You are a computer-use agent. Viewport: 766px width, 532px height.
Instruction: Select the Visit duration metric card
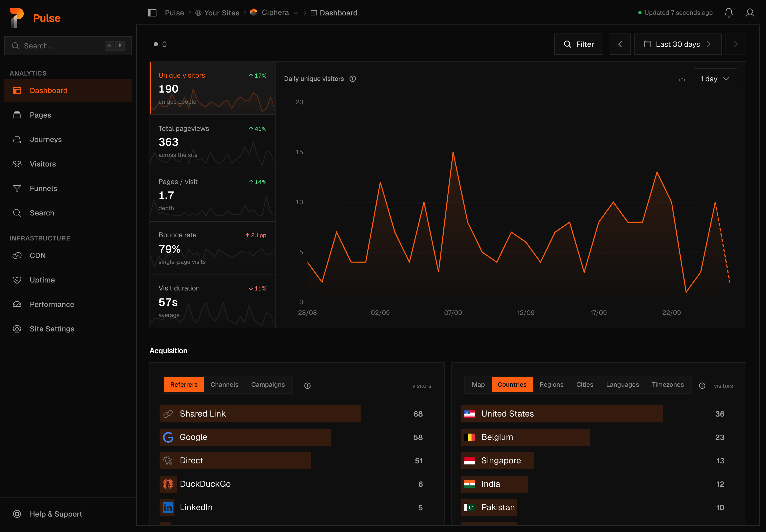213,301
